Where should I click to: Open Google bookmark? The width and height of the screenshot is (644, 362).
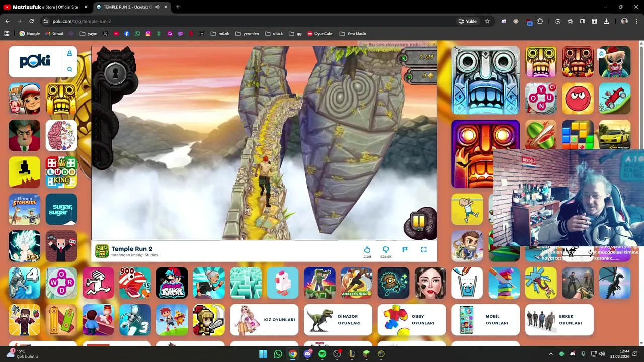(30, 34)
